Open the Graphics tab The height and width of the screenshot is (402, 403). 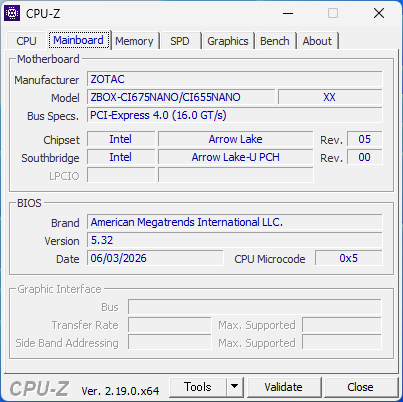point(228,41)
